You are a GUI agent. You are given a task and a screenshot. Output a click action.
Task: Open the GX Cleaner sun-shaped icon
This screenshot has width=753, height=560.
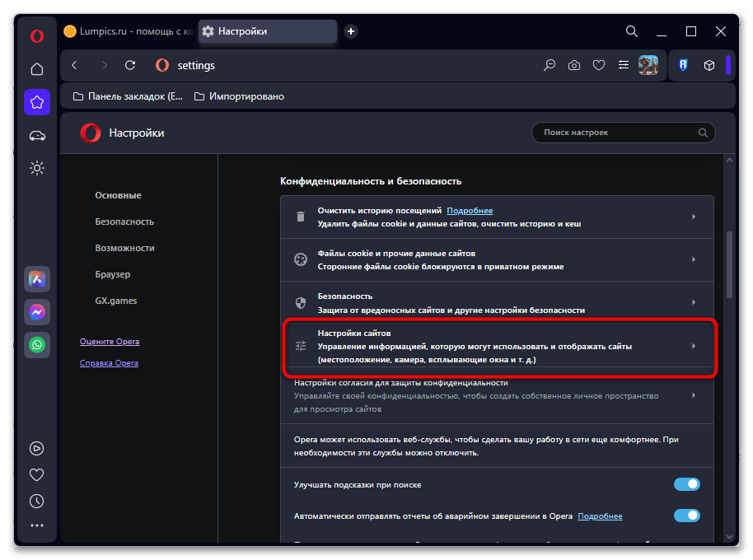point(37,168)
